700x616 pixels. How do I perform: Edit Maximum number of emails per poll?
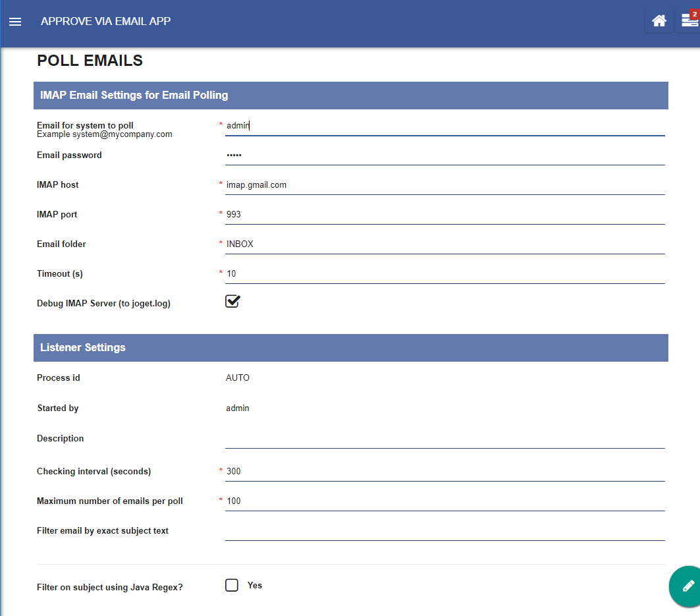click(x=444, y=501)
